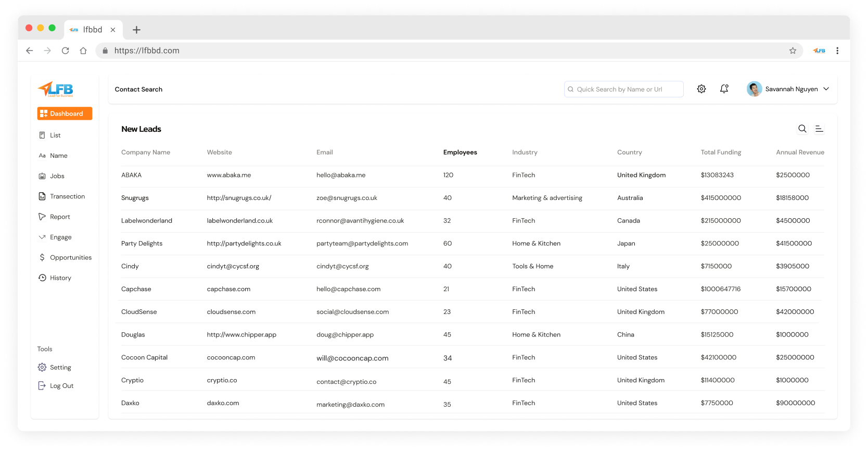Image resolution: width=868 pixels, height=451 pixels.
Task: Click Log Out link
Action: (61, 386)
